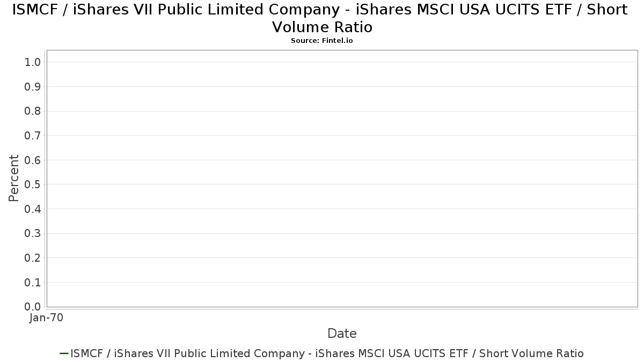
Task: Click the 0.3 y-axis tick label
Action: [x=33, y=233]
